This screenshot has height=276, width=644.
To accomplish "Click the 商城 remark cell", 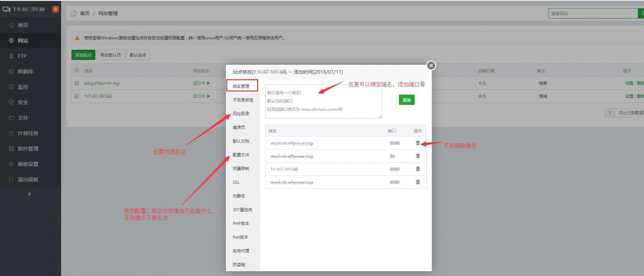I will tap(542, 96).
